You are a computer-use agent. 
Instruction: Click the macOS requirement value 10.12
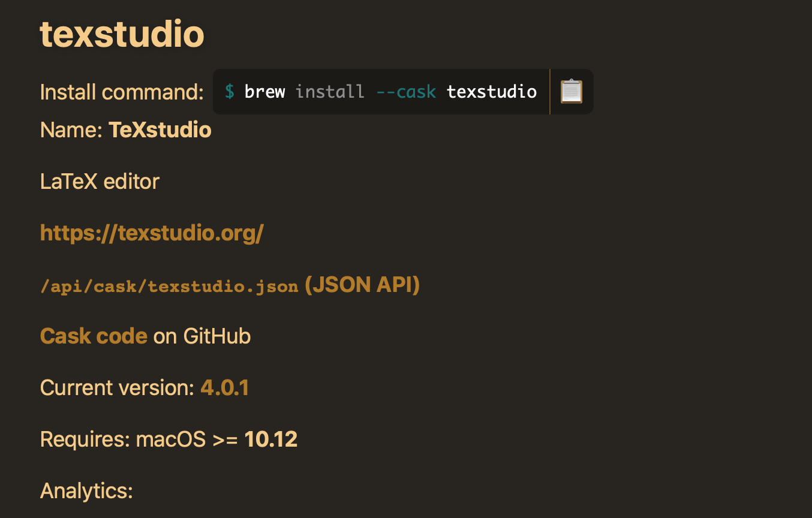click(271, 439)
